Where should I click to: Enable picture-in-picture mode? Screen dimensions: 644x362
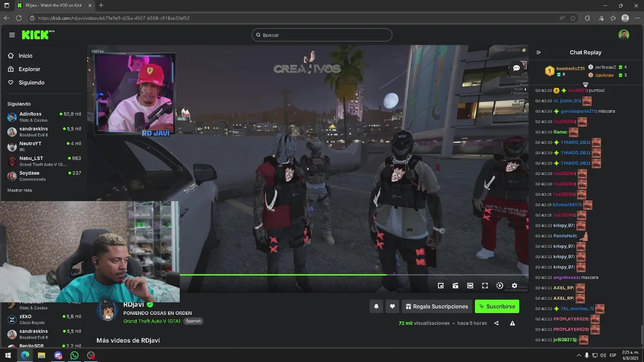pyautogui.click(x=441, y=286)
